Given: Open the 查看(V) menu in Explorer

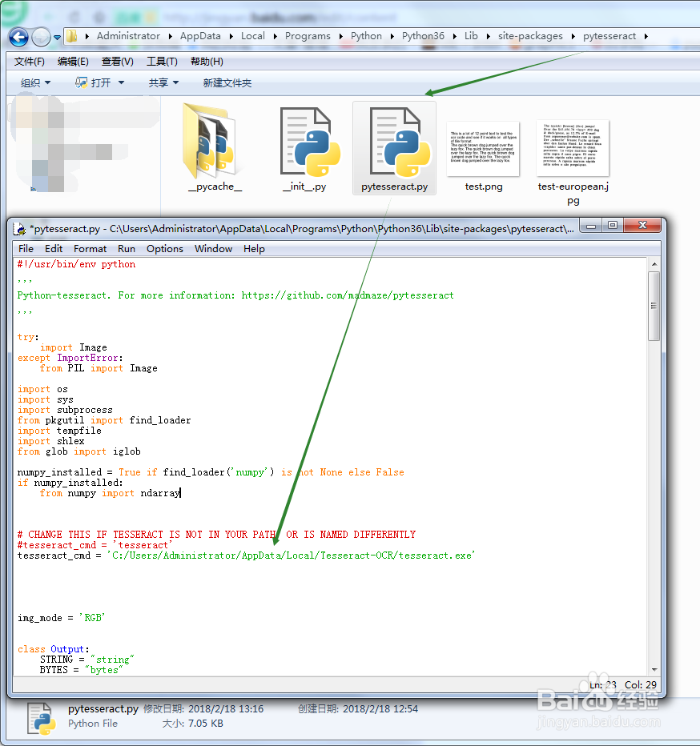Looking at the screenshot, I should [x=117, y=62].
